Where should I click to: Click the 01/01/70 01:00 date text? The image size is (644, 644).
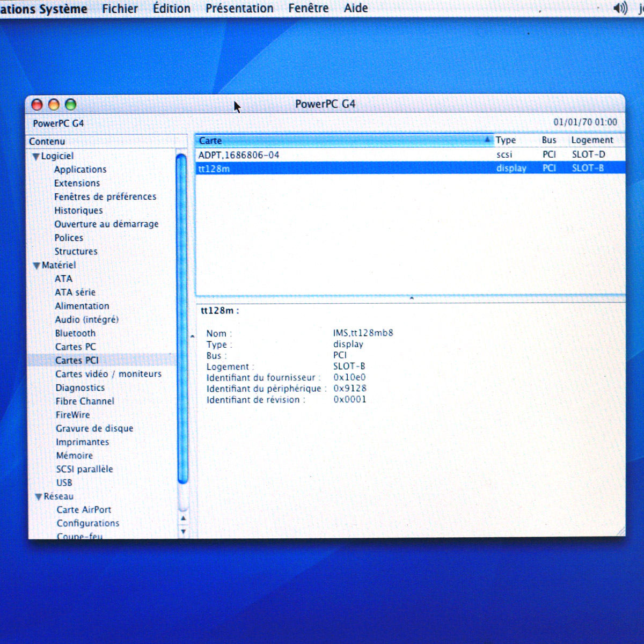585,122
